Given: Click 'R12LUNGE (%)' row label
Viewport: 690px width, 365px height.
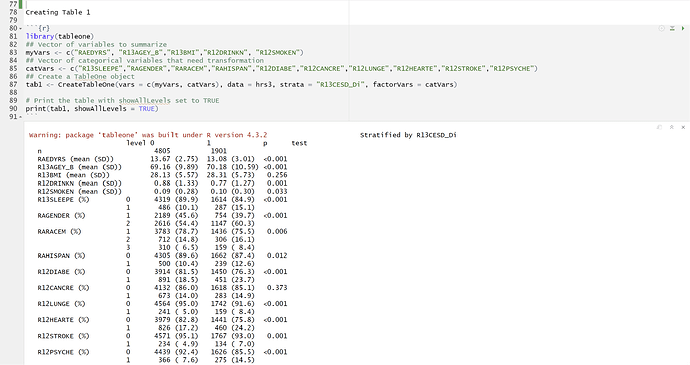Looking at the screenshot, I should point(61,304).
